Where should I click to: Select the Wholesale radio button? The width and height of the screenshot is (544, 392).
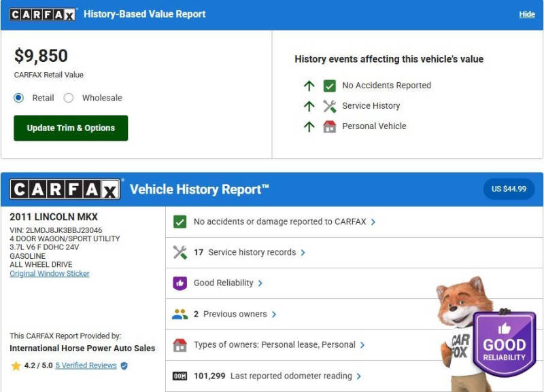69,98
